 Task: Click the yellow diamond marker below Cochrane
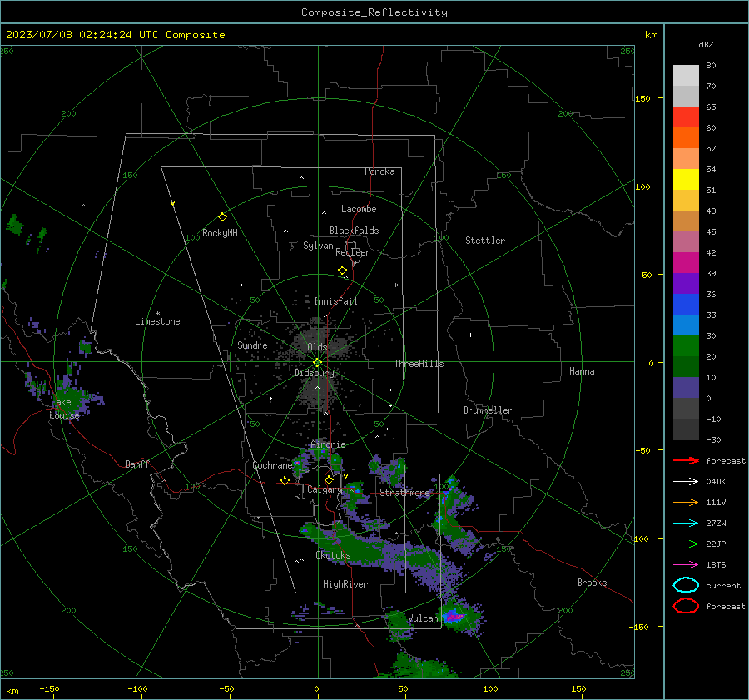coord(285,481)
